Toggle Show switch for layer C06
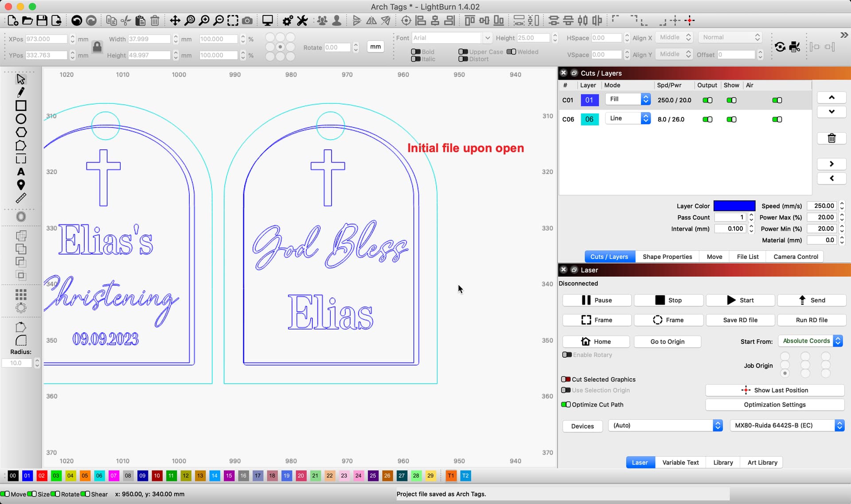Screen dimensions: 851x504 [731, 119]
